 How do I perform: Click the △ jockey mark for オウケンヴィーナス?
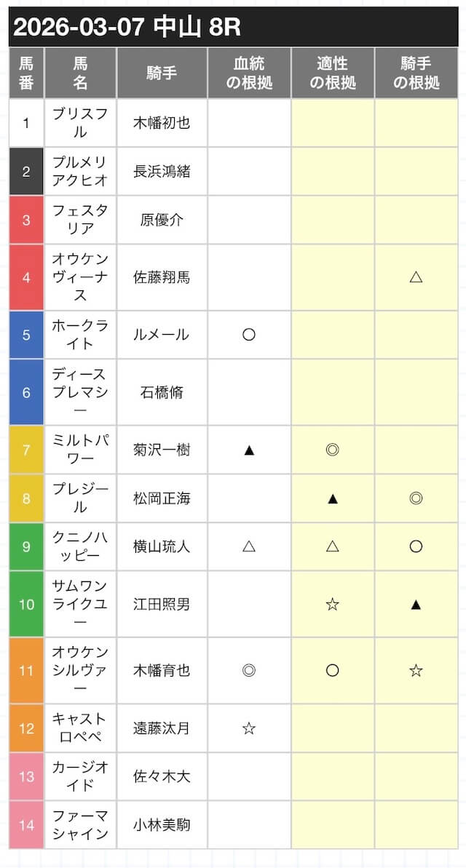pos(416,277)
